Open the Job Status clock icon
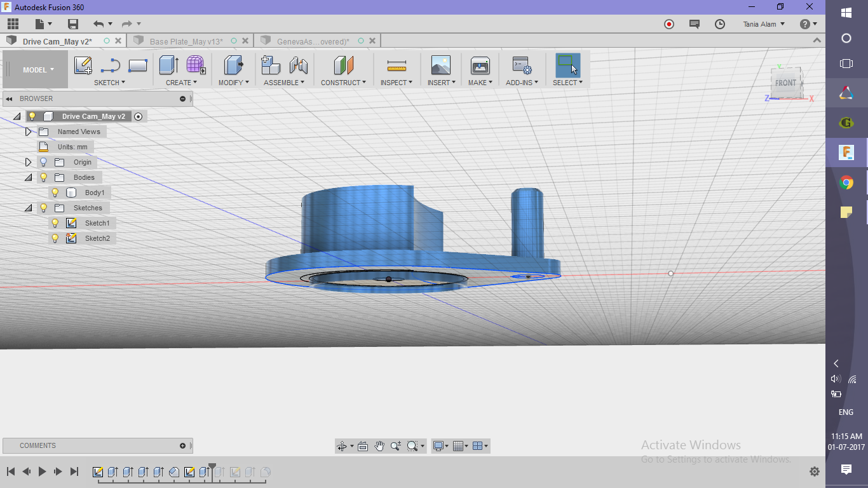The width and height of the screenshot is (868, 488). point(720,24)
